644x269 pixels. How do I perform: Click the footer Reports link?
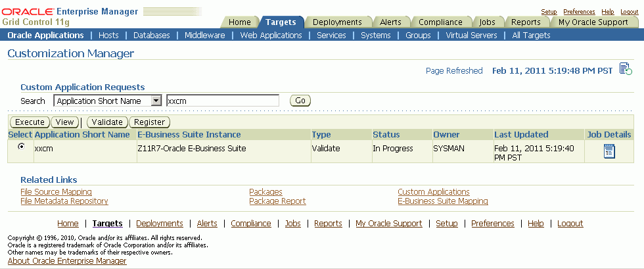tap(328, 224)
